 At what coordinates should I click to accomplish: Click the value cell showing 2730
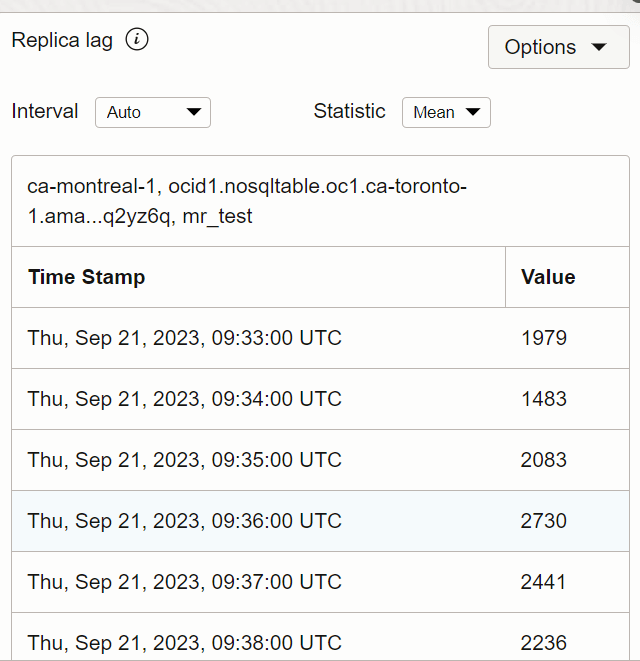pos(544,521)
